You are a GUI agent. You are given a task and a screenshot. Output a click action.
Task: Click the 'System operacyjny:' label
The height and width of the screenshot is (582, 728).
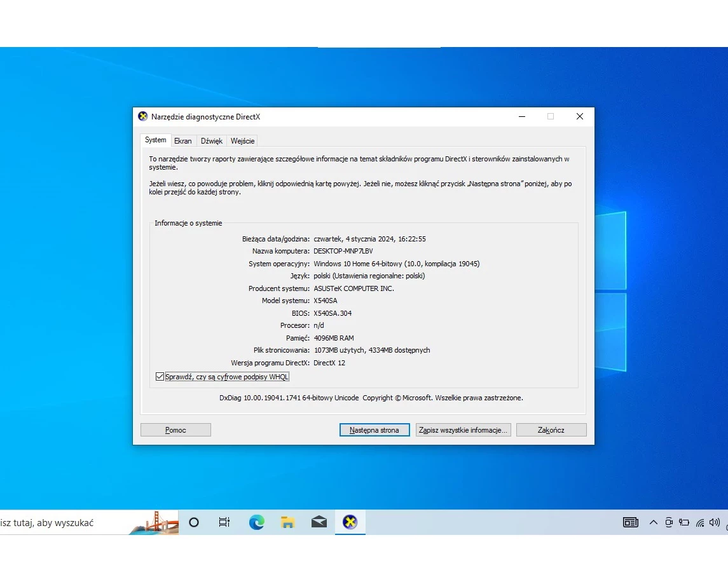279,264
